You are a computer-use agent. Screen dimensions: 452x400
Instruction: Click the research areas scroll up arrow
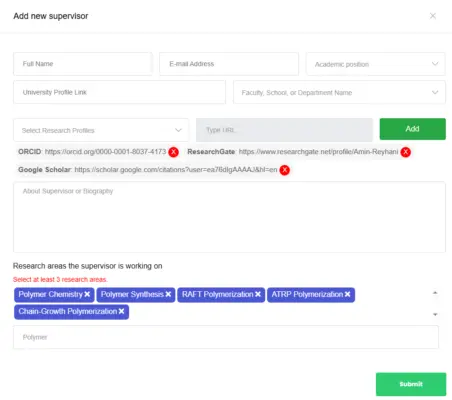[x=435, y=293]
